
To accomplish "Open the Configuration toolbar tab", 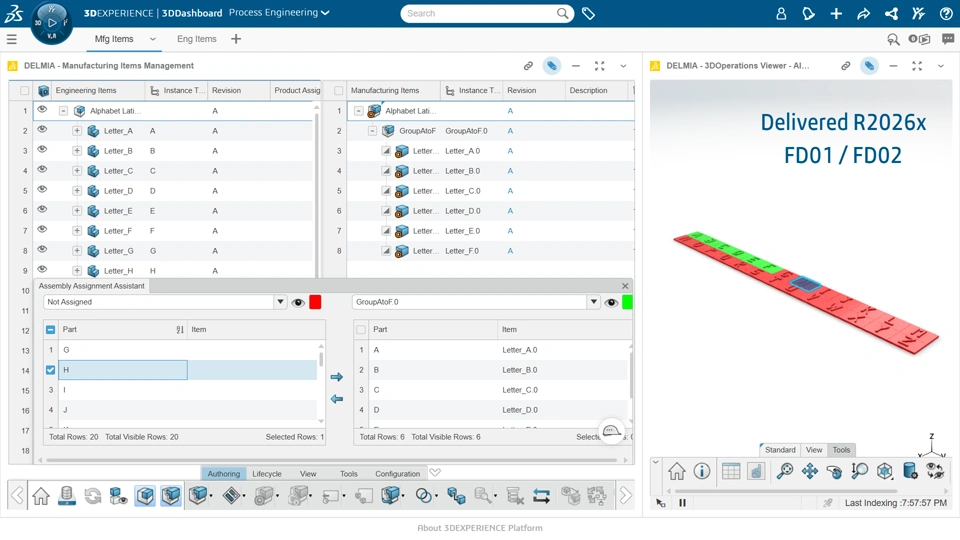I will pos(397,474).
